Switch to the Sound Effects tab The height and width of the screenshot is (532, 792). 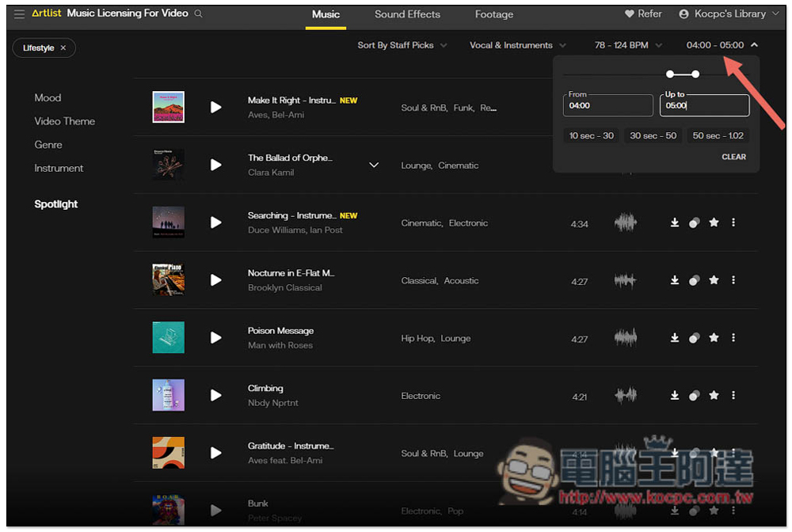(407, 14)
